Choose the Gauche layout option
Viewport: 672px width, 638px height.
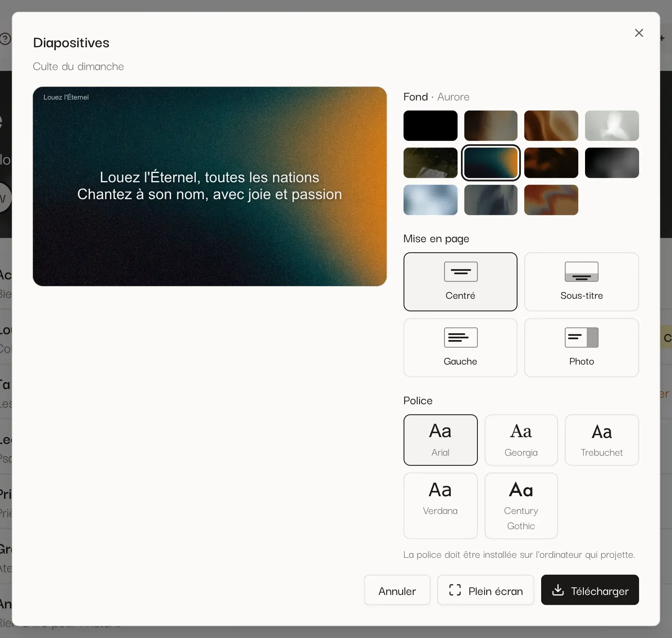tap(460, 348)
